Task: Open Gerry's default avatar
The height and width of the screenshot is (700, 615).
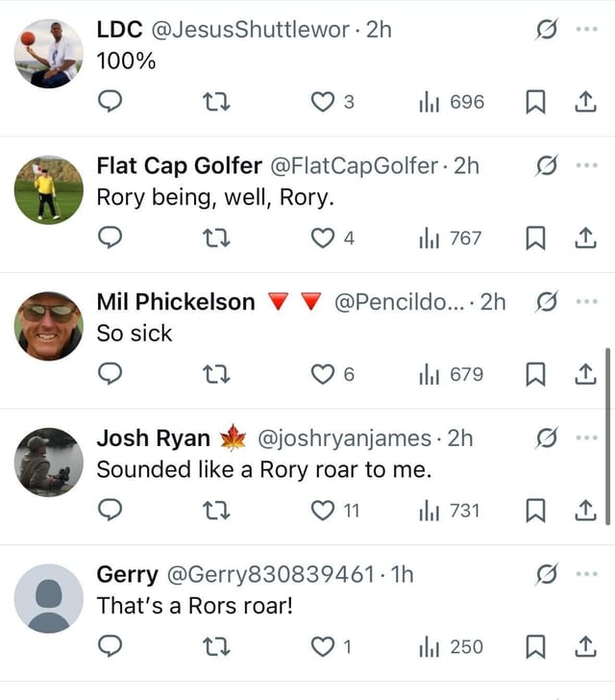Action: point(49,598)
